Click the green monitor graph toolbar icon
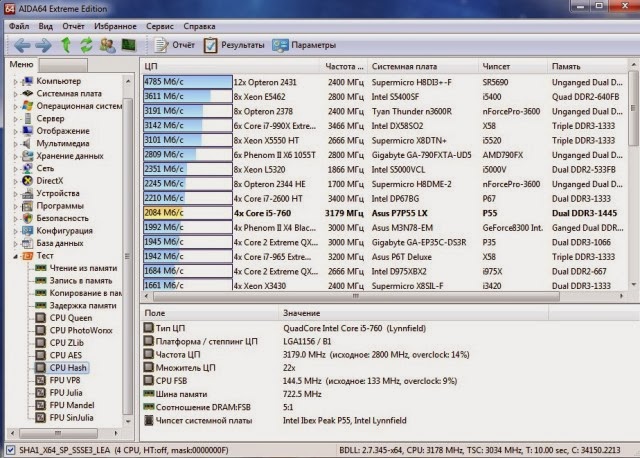Viewport: 640px width, 458px height. coord(129,45)
